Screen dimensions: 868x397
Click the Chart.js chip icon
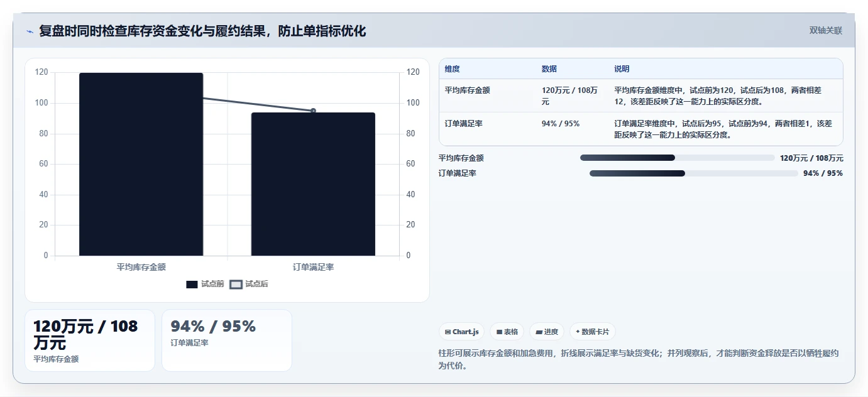tap(448, 332)
